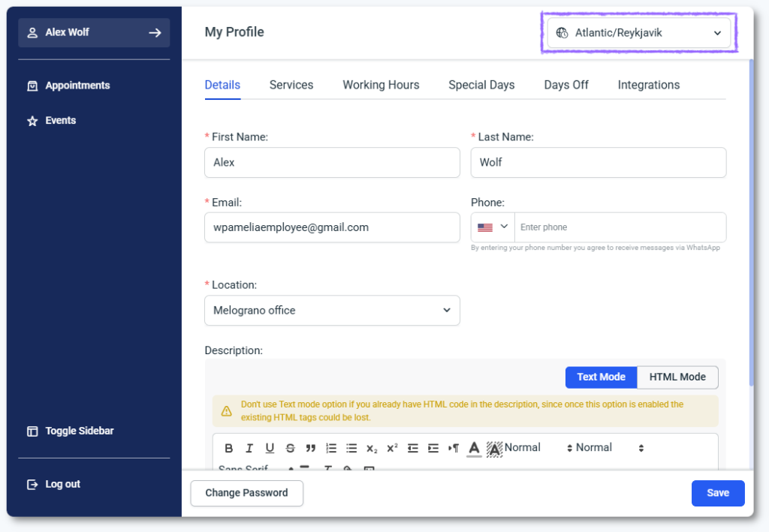Switch the description to HTML Mode
769x532 pixels.
click(677, 377)
